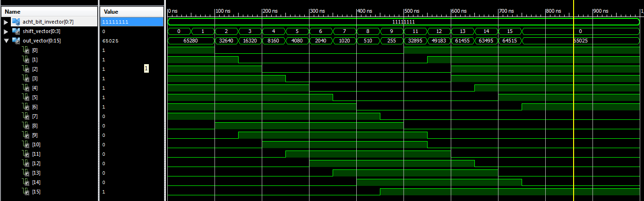
Task: Select the [7] bit row label
Action: (35, 117)
